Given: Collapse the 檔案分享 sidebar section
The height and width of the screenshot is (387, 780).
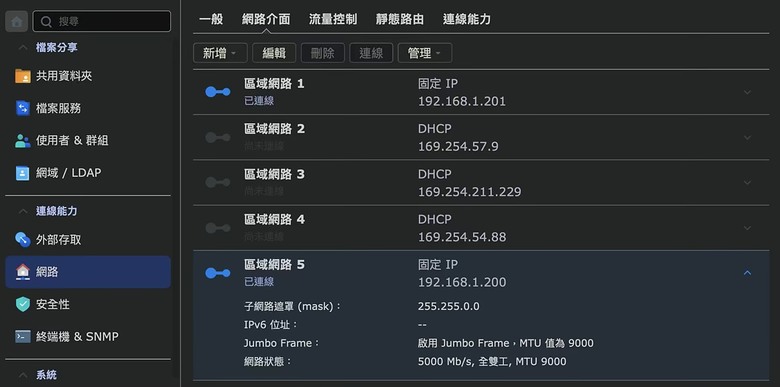Looking at the screenshot, I should point(22,48).
